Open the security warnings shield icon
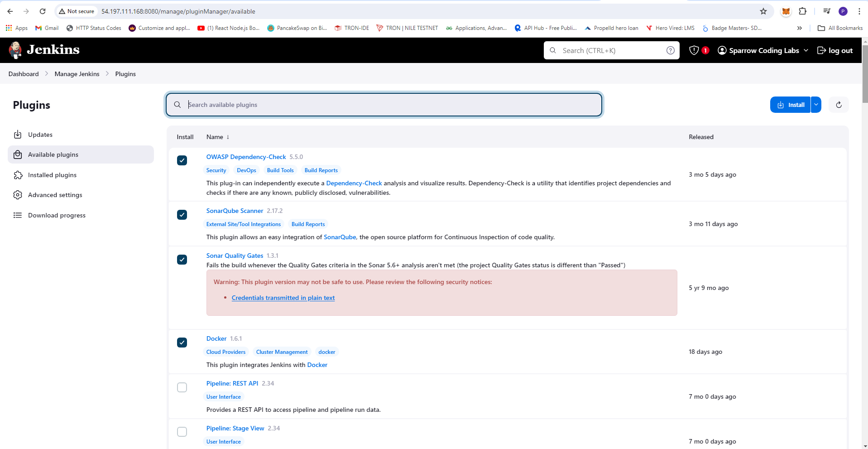This screenshot has width=868, height=449. point(694,50)
